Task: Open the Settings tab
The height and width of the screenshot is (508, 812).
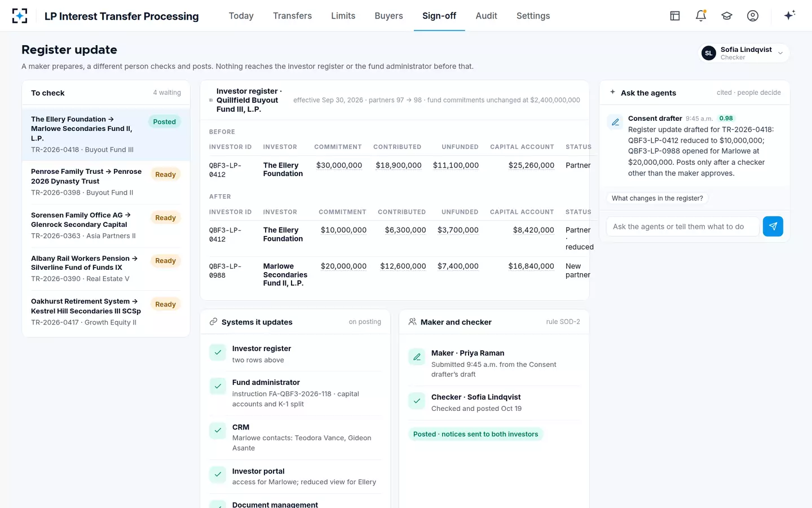Action: 533,16
